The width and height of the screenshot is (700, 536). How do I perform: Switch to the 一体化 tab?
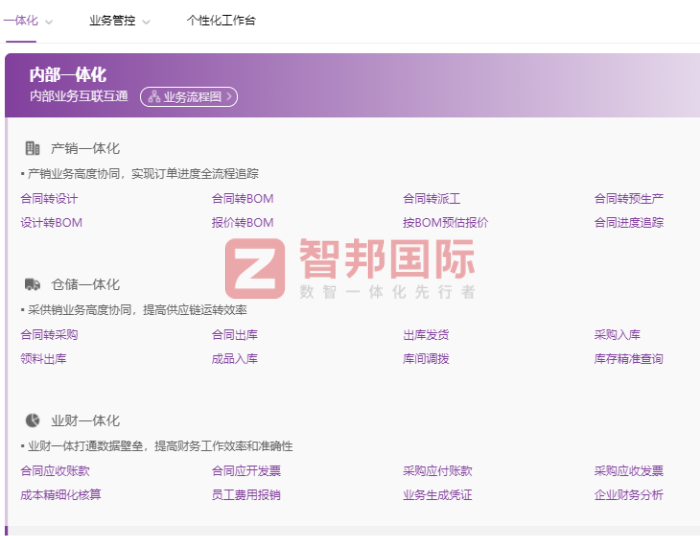coord(21,21)
